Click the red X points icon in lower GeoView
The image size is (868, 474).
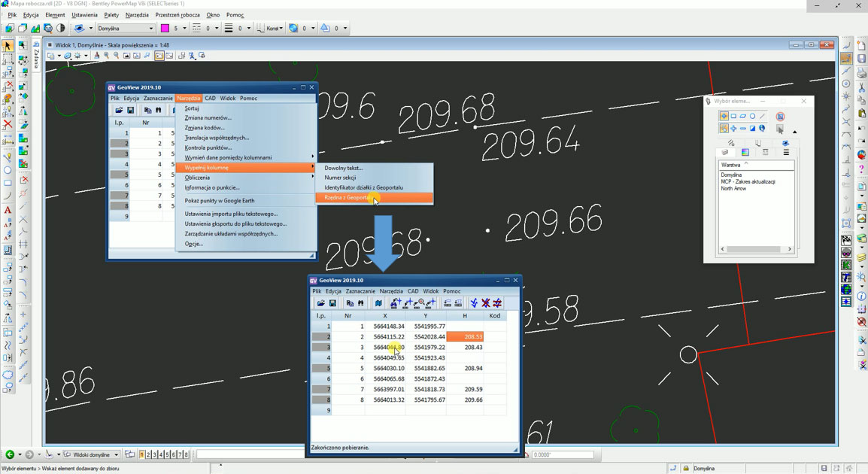coord(485,303)
